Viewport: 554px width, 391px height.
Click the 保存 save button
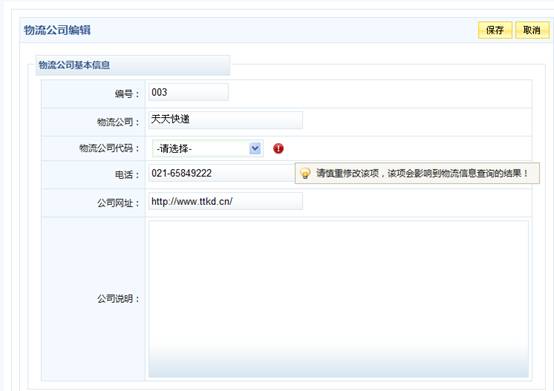pyautogui.click(x=495, y=30)
